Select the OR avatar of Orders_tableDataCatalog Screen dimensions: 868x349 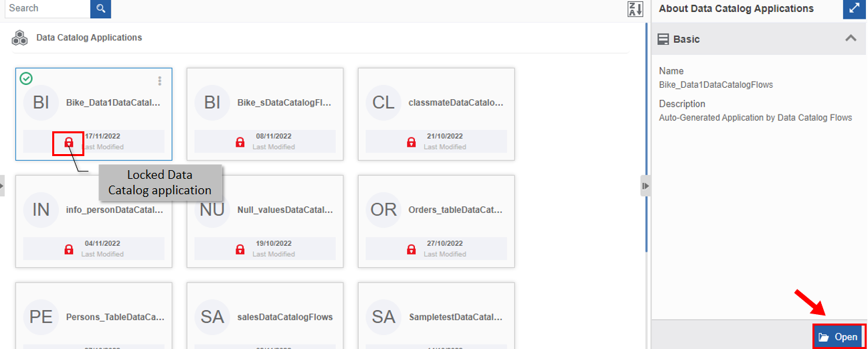tap(384, 210)
